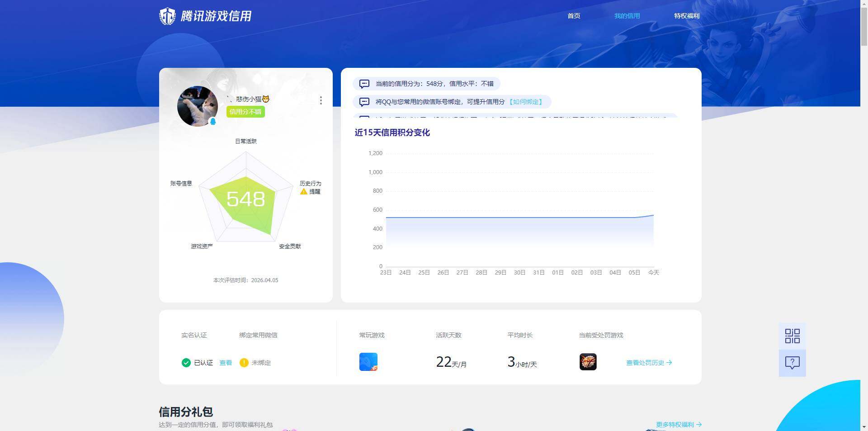The image size is (868, 431).
Task: Click the penalized game icon under 当前受处罚游戏
Action: pyautogui.click(x=588, y=361)
